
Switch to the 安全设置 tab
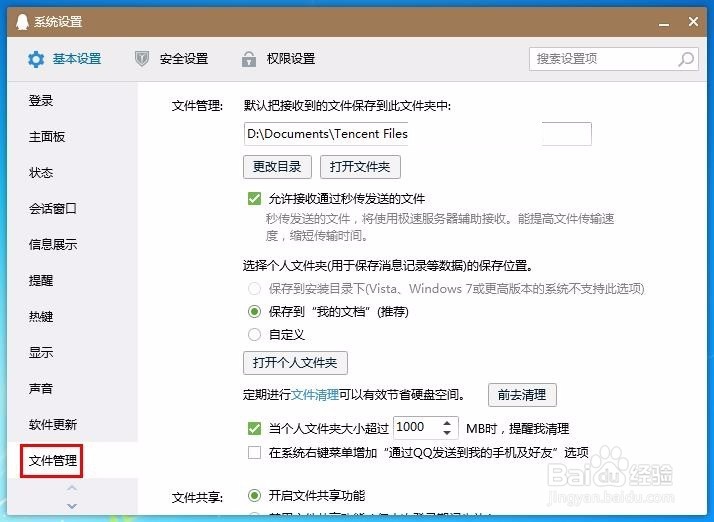172,59
